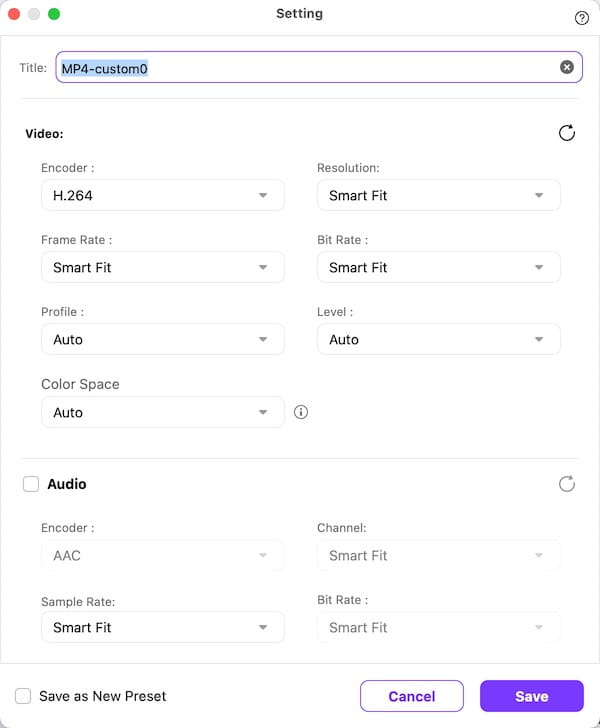Reset the Audio settings
This screenshot has width=600, height=728.
[567, 484]
